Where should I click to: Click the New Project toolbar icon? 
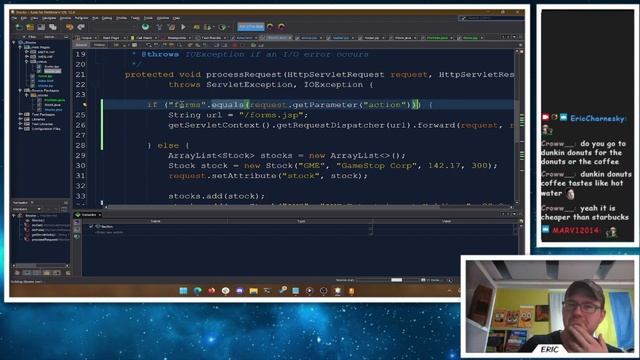click(30, 27)
